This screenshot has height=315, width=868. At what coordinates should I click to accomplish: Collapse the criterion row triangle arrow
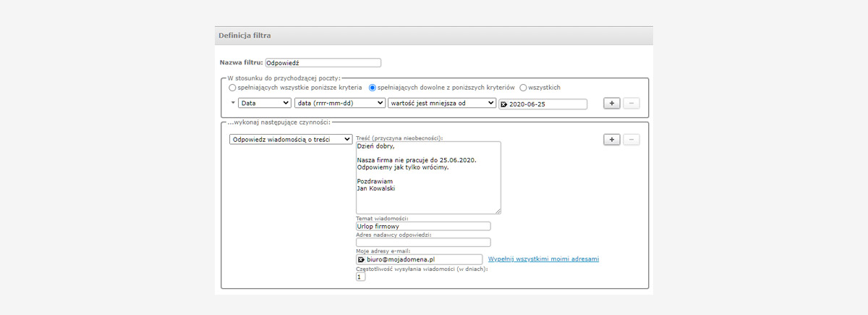(x=233, y=104)
